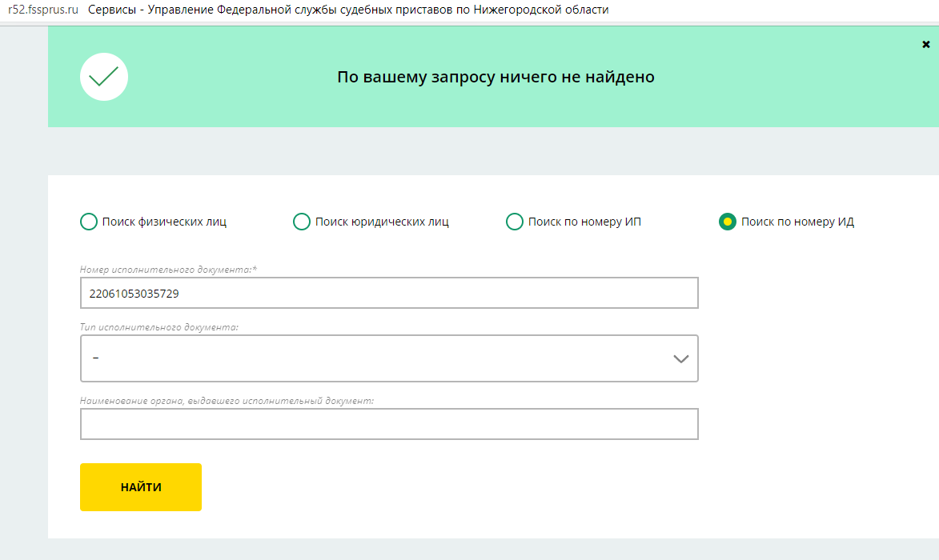The image size is (939, 560).
Task: Select the 'Поиск физических лиц' radio button
Action: coord(89,222)
